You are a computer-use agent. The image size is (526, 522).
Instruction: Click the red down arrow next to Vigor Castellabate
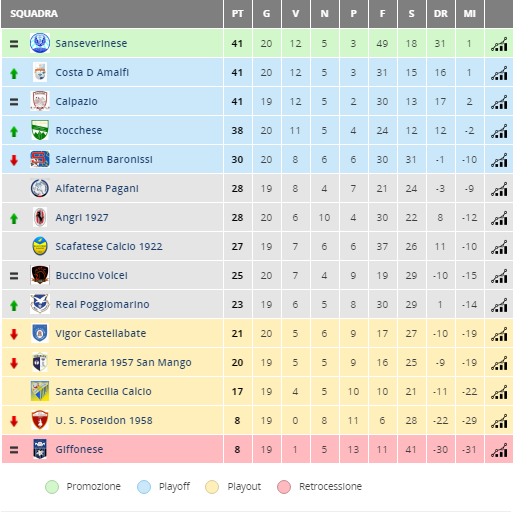click(x=14, y=334)
